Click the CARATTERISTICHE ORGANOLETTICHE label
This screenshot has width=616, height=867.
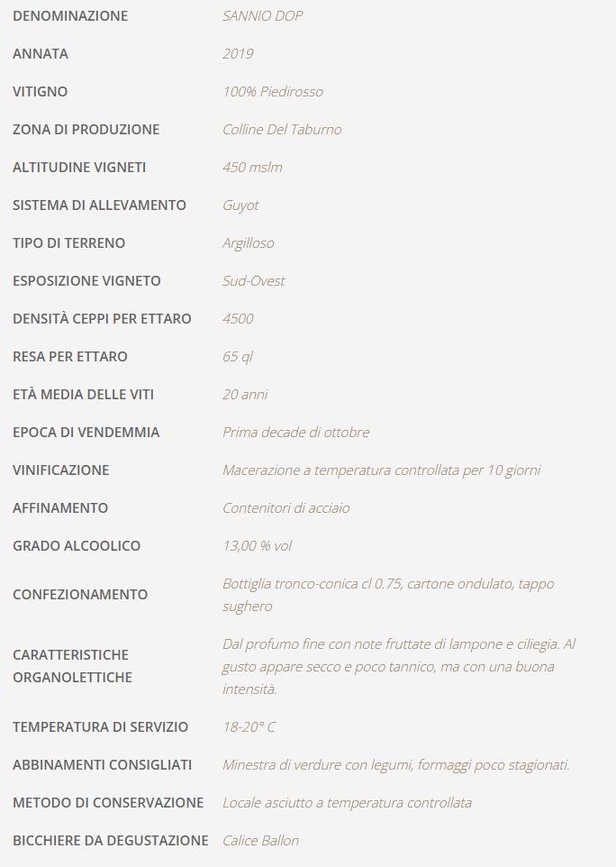[70, 666]
